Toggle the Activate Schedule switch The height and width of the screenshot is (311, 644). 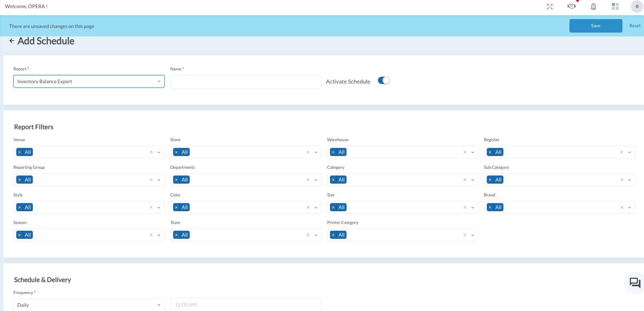point(384,81)
